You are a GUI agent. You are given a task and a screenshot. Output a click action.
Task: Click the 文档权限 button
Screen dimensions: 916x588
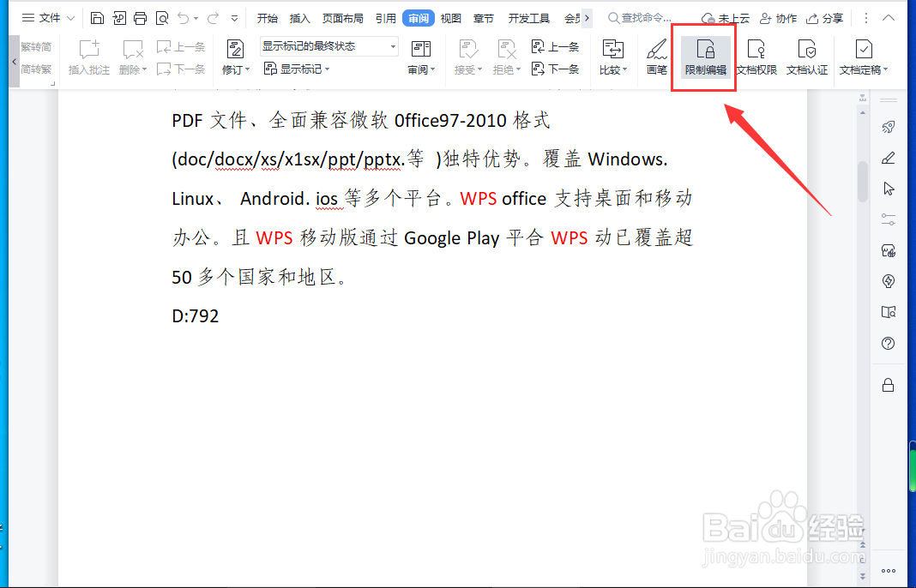(756, 57)
